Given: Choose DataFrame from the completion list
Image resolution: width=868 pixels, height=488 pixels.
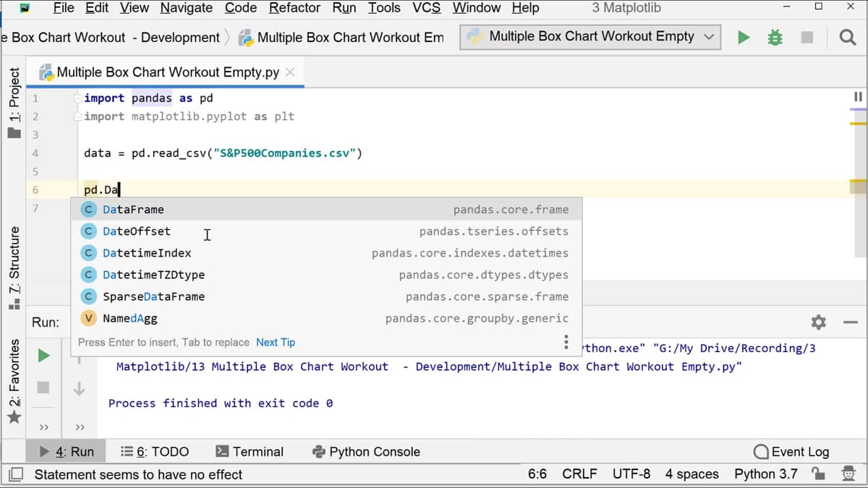Looking at the screenshot, I should [x=325, y=210].
